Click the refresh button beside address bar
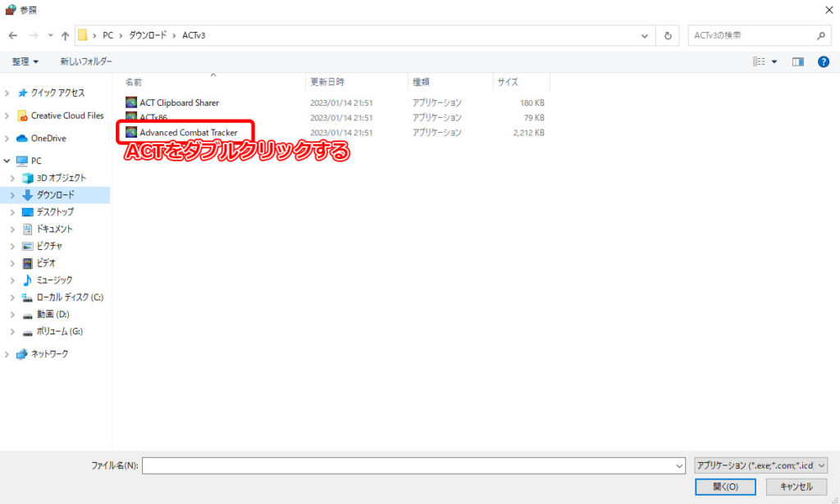 [x=669, y=36]
